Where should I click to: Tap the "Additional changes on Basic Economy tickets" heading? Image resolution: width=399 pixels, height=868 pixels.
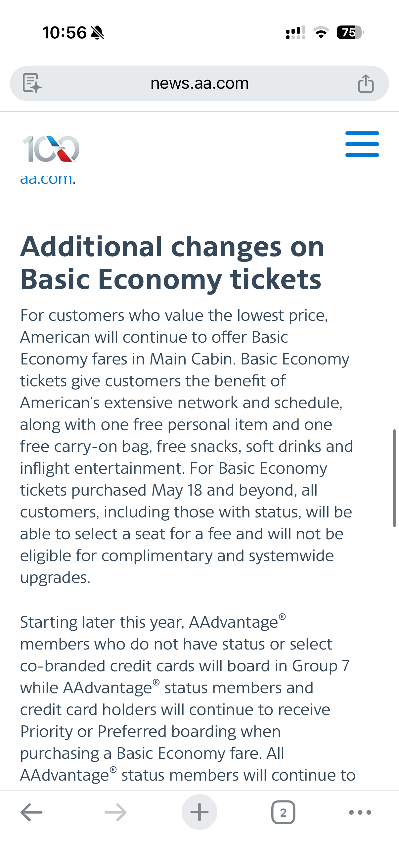(172, 263)
